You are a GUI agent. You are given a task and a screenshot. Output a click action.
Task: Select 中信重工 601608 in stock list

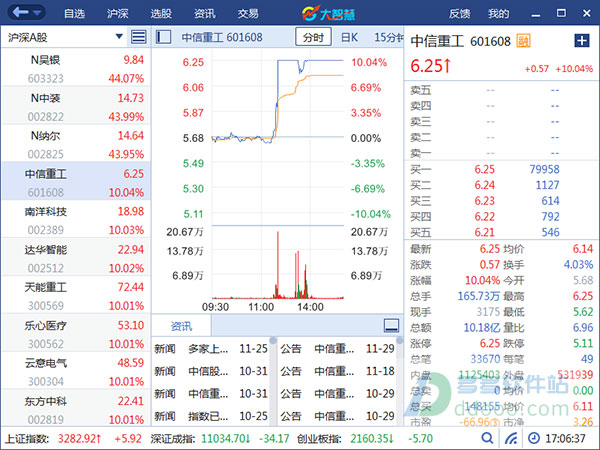tap(76, 181)
